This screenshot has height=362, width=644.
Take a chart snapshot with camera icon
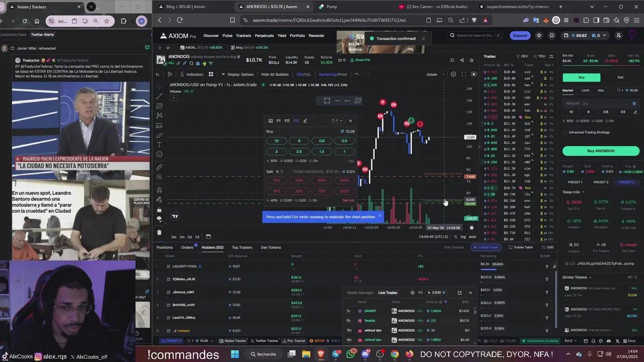[x=473, y=74]
